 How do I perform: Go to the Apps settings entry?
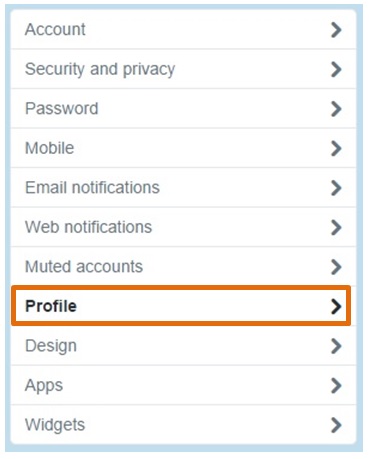[184, 385]
